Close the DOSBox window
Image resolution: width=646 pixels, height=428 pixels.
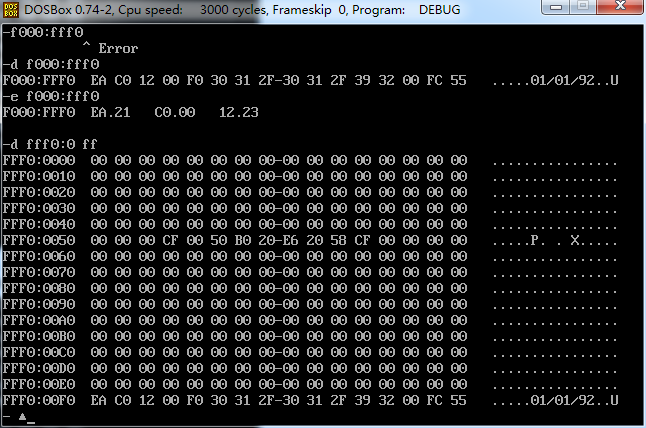tap(620, 7)
